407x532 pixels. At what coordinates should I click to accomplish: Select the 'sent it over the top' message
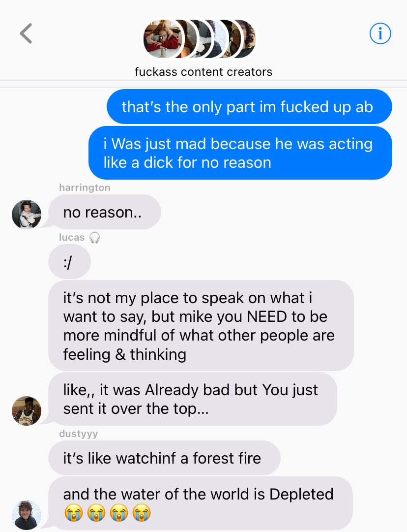coord(193,399)
